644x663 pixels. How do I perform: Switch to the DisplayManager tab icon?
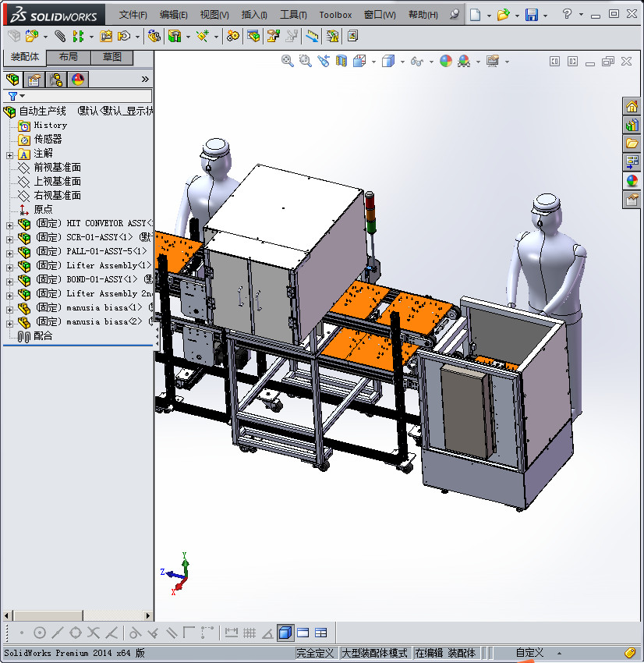coord(77,79)
